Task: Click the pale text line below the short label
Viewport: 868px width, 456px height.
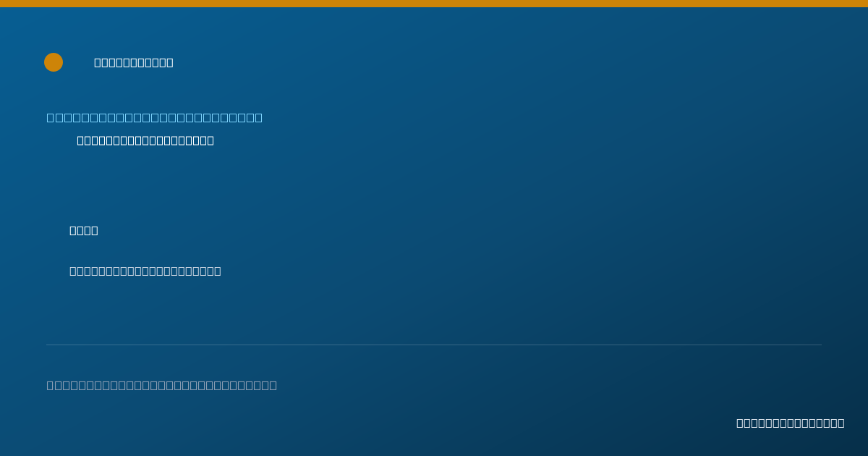Action: click(145, 271)
